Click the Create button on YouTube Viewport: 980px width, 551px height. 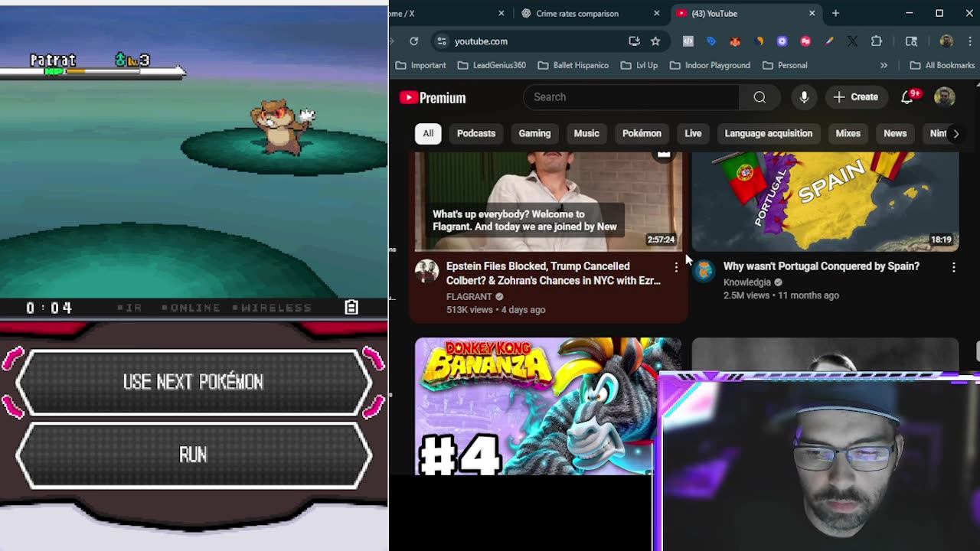(x=856, y=97)
